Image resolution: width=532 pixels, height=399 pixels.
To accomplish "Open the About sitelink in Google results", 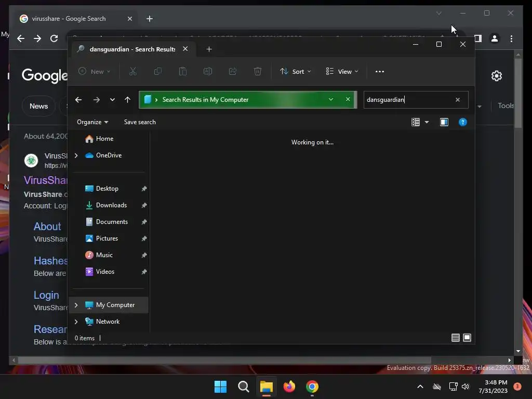I will (x=47, y=227).
